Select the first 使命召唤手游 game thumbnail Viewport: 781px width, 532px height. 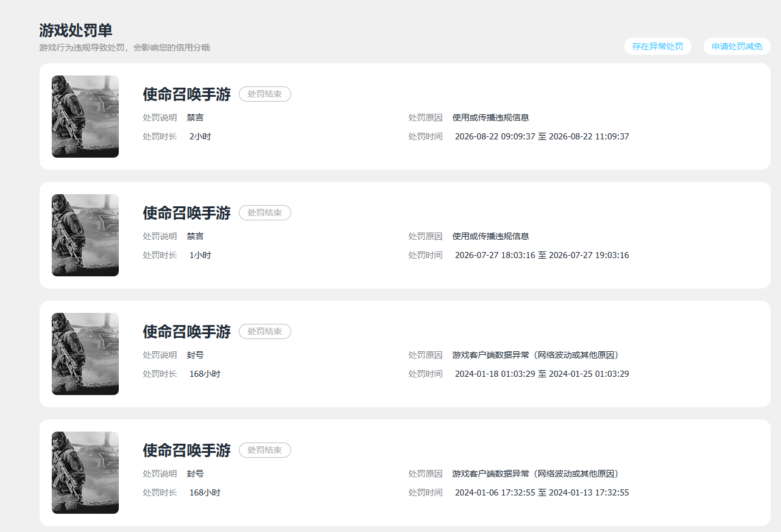point(85,116)
